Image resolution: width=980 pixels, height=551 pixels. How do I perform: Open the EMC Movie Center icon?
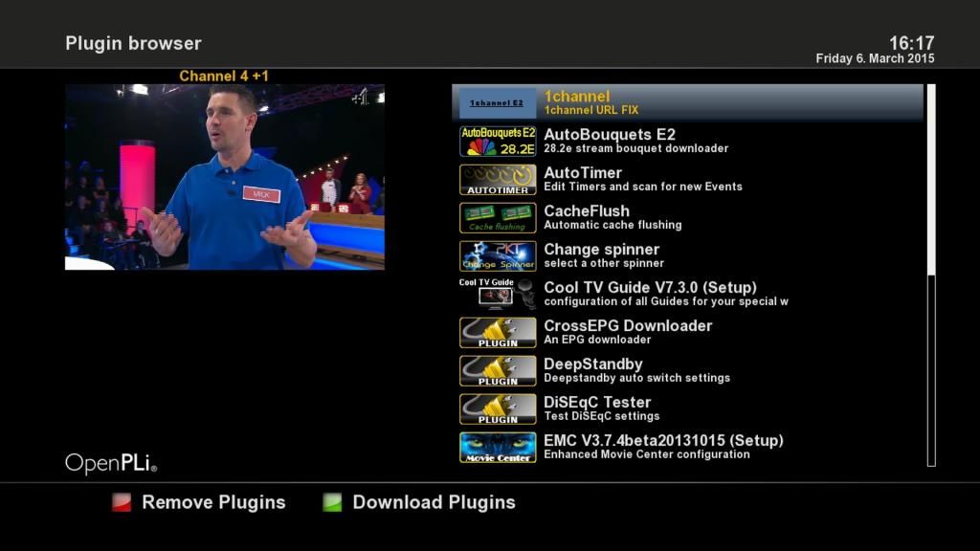click(x=498, y=448)
